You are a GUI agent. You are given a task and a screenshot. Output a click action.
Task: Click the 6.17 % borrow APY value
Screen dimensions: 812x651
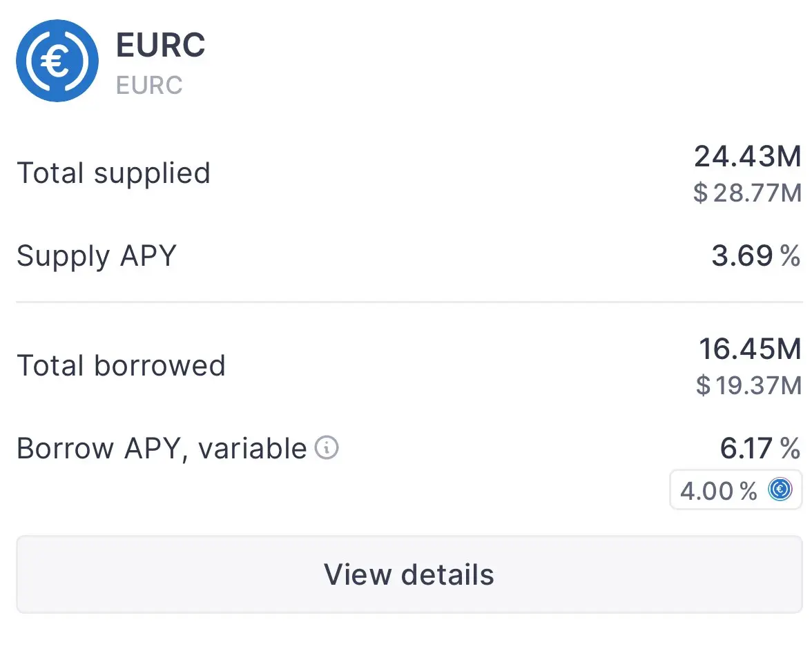pos(760,449)
